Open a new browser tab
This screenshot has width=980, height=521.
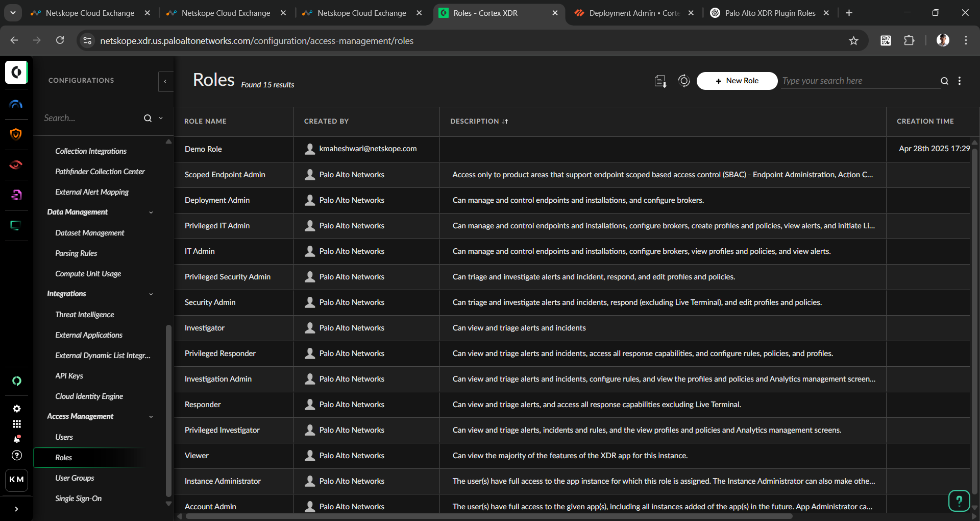tap(849, 13)
